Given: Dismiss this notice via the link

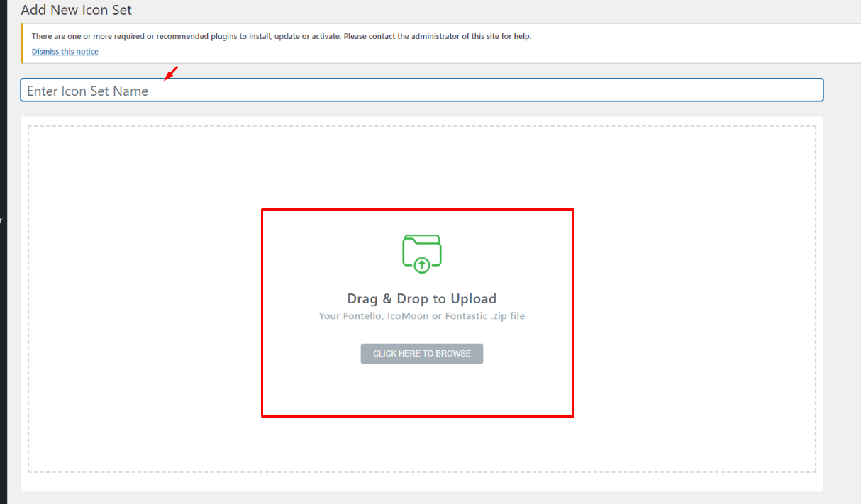Looking at the screenshot, I should [x=65, y=52].
